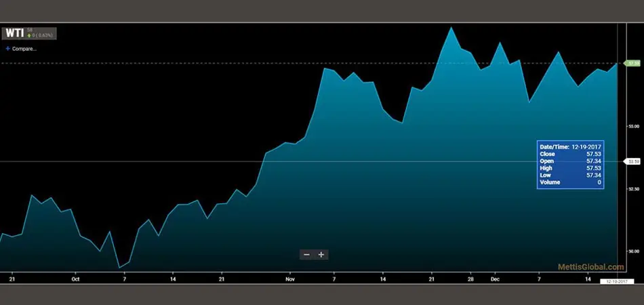Click the blue plus icon beside Compare
The height and width of the screenshot is (305, 644).
(7, 49)
